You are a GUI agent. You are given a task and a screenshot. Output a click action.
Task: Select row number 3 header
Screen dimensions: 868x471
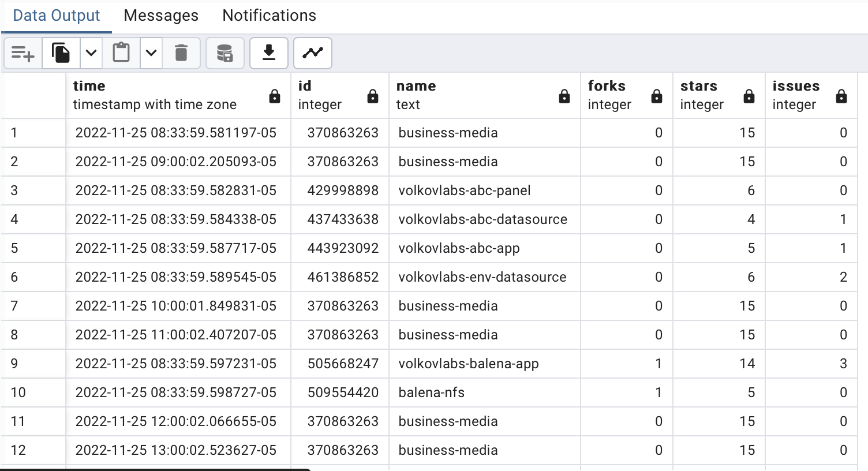pyautogui.click(x=33, y=190)
